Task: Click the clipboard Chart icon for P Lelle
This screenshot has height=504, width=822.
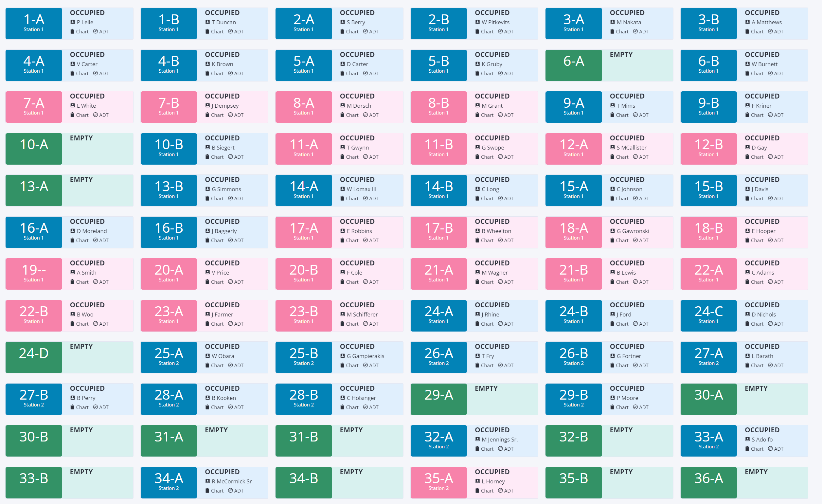Action: (72, 32)
